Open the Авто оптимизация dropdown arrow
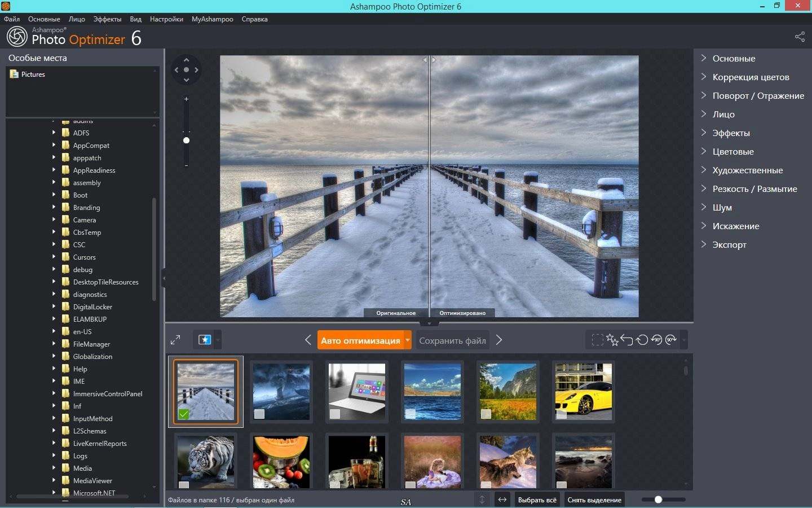This screenshot has height=508, width=812. tap(408, 340)
